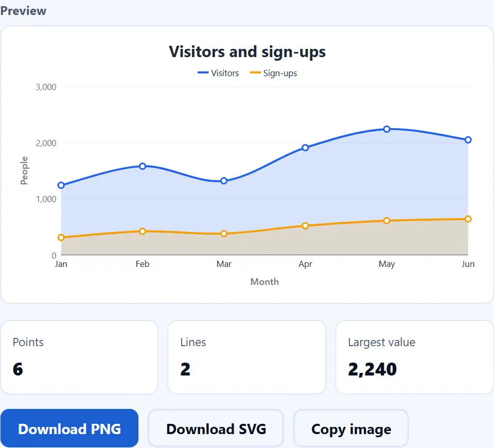Screen dimensions: 494x448
Task: Click the orange Sign-ups legend color line
Action: (x=255, y=73)
